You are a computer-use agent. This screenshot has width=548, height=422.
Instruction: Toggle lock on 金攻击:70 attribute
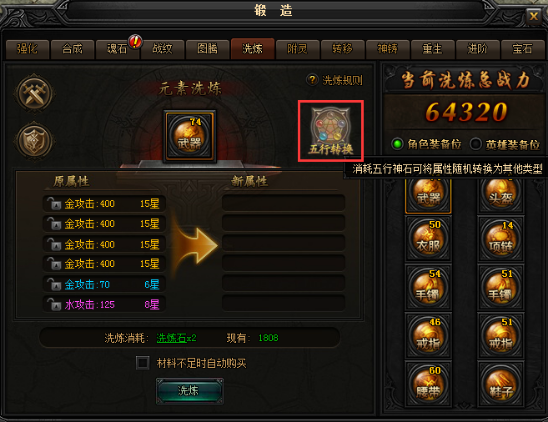[54, 284]
